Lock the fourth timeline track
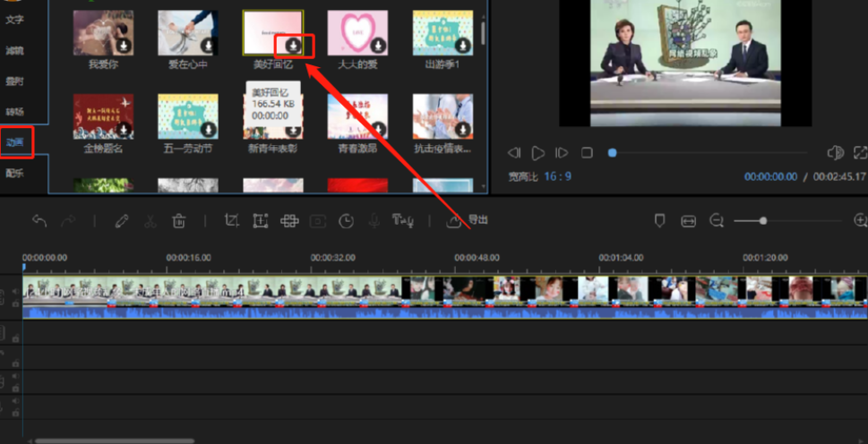 click(x=15, y=388)
